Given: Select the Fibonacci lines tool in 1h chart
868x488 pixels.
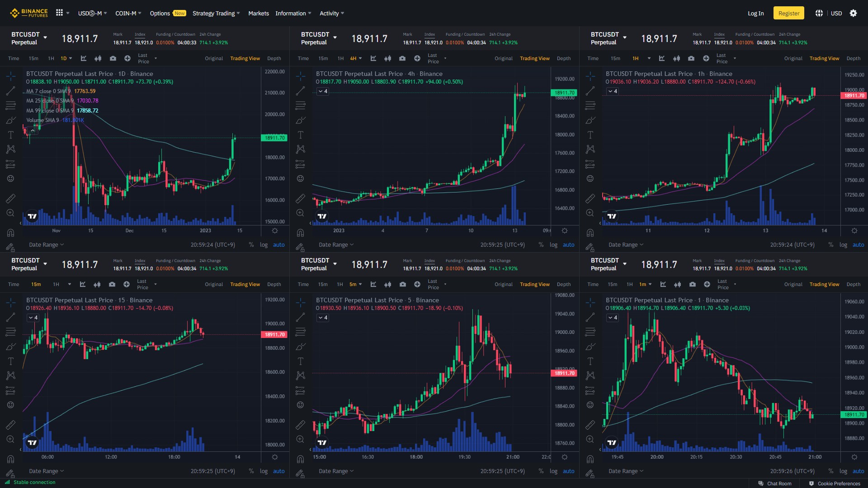Looking at the screenshot, I should tap(590, 106).
